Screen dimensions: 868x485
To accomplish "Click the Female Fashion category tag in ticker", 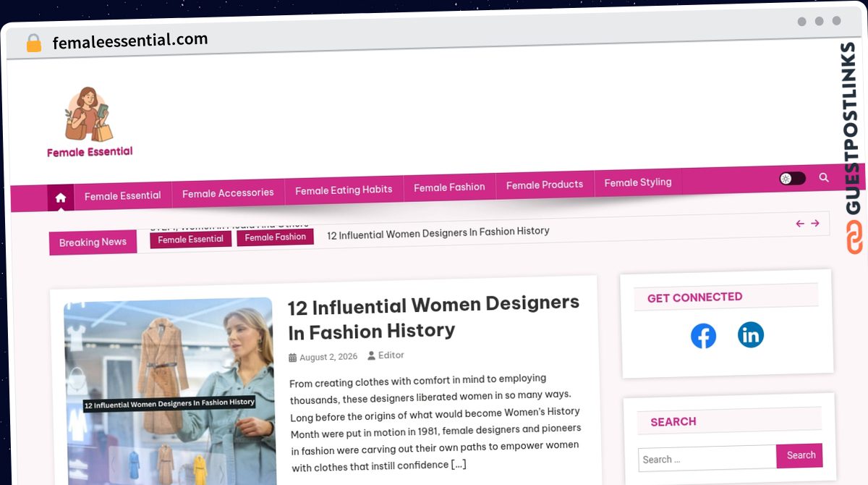I will point(276,237).
